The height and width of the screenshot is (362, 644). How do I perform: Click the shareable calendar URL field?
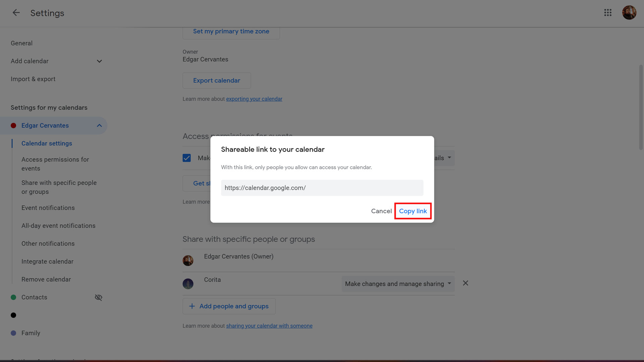[x=322, y=188]
